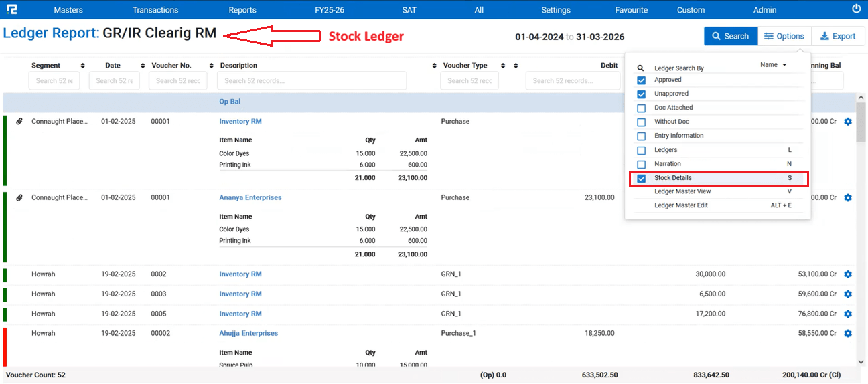
Task: Tick the Ledgers checkbox
Action: point(641,151)
